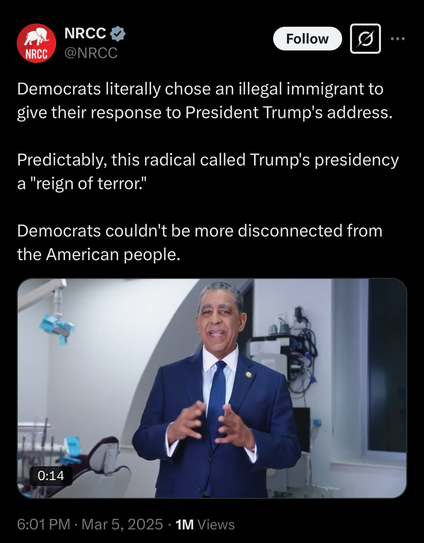Image resolution: width=424 pixels, height=543 pixels.
Task: Click the blue dental lamp in video
Action: 57,328
